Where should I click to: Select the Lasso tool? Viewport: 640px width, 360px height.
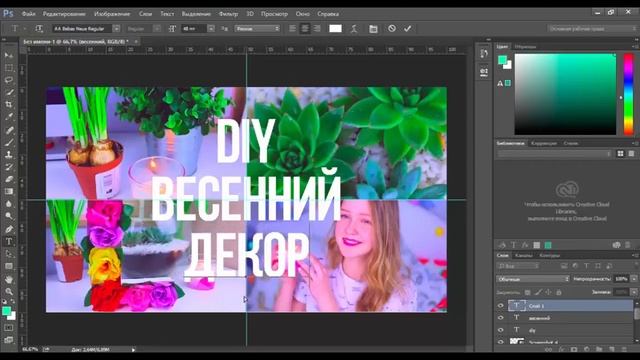[x=9, y=80]
